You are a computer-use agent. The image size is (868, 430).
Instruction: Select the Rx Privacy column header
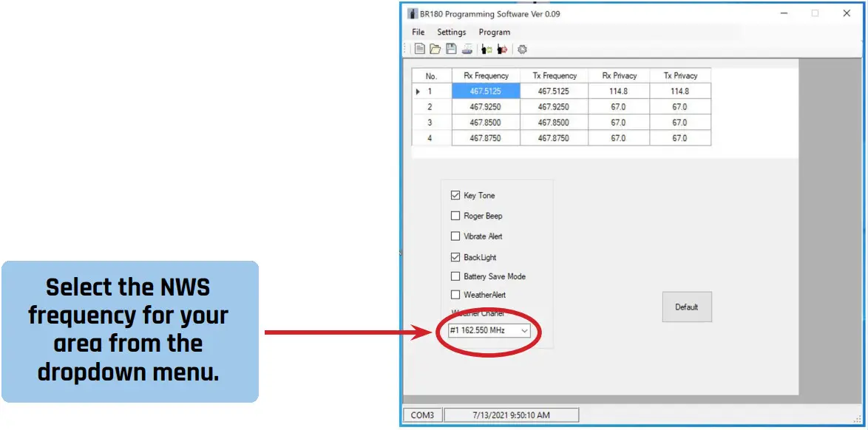tap(619, 76)
